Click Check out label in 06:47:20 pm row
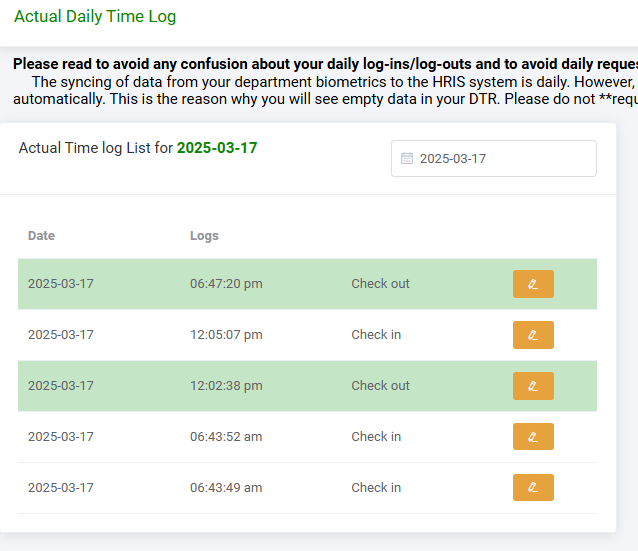The width and height of the screenshot is (638, 551). tap(380, 284)
